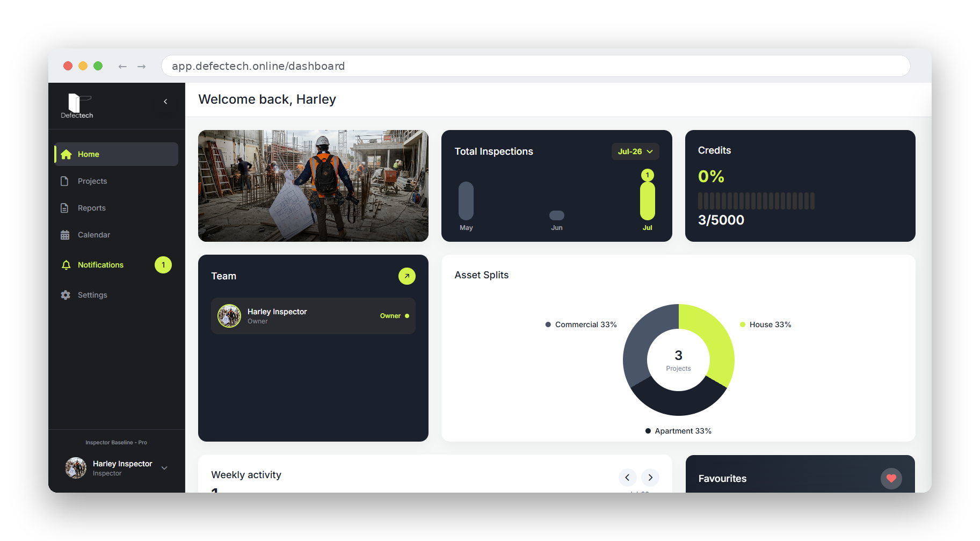Collapse the sidebar with the chevron
980x541 pixels.
point(165,102)
